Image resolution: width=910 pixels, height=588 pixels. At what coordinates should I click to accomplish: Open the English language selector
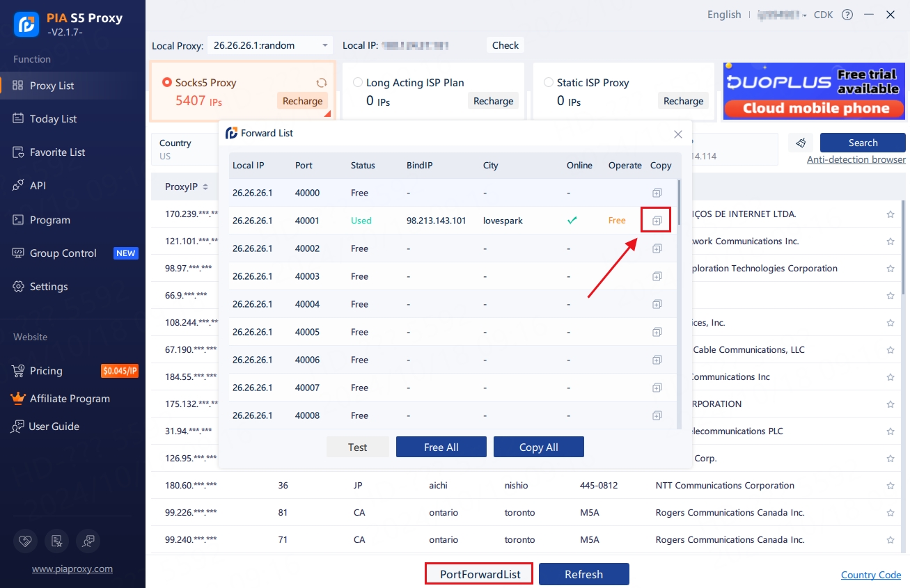[724, 15]
